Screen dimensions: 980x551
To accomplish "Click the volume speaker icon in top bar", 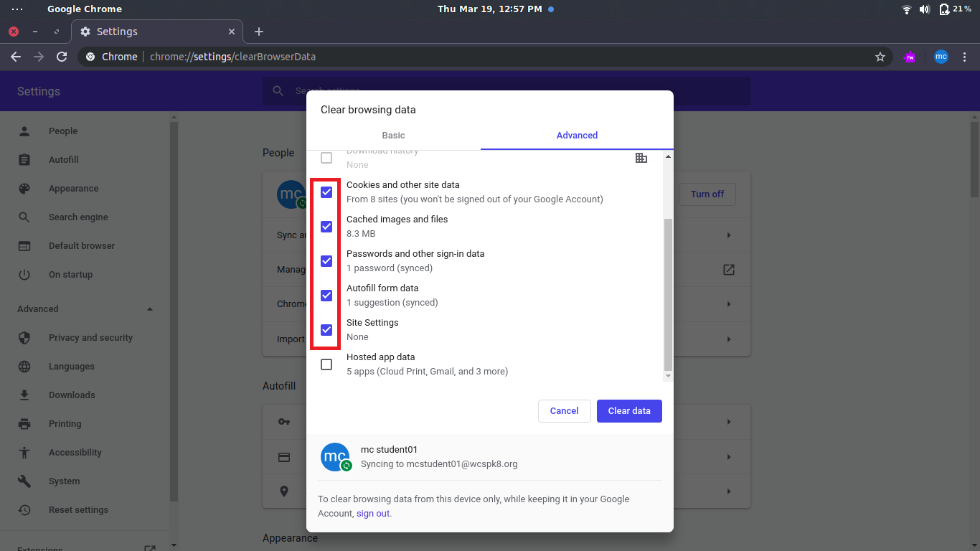I will 925,9.
